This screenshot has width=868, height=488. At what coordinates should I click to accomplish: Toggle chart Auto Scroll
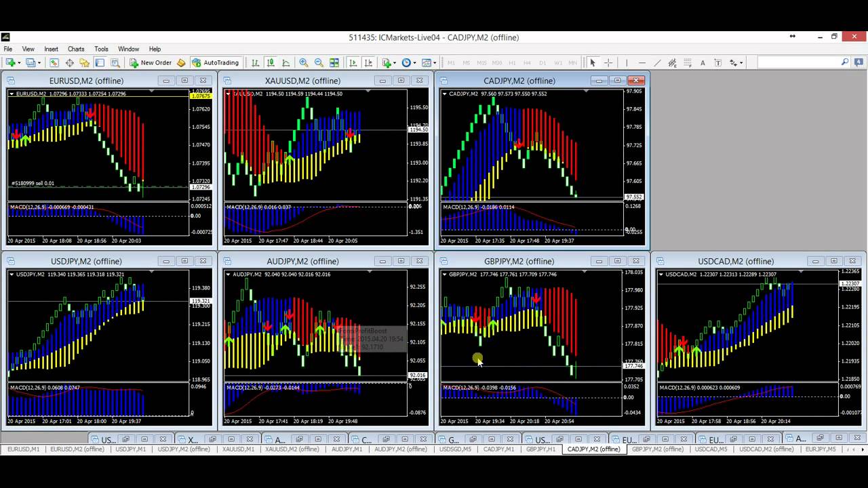[x=353, y=62]
